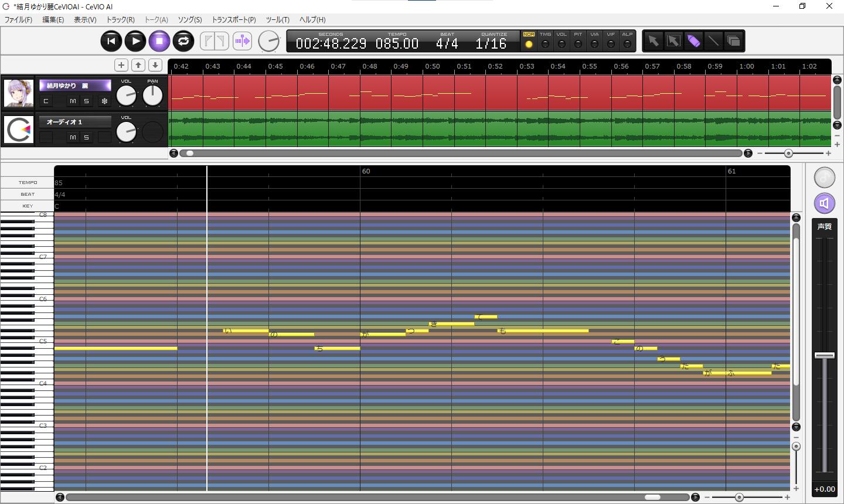
Task: Open the トランスポート(P) menu
Action: click(x=233, y=19)
